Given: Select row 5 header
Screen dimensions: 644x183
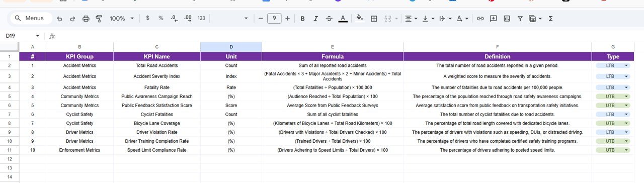Looking at the screenshot, I should 10,97.
